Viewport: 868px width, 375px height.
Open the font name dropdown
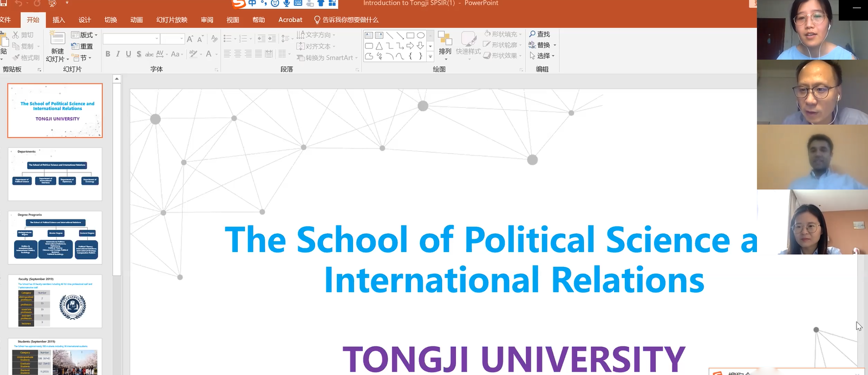point(157,39)
